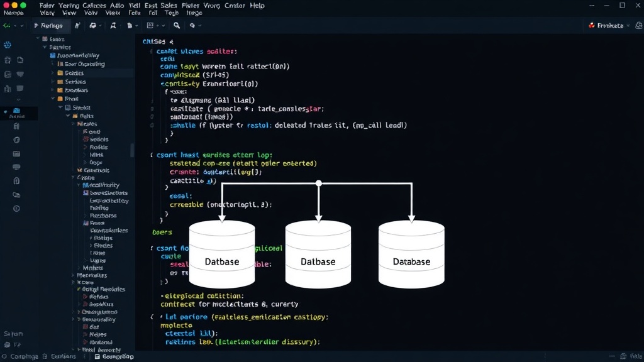Viewport: 644px width, 362px height.
Task: Select the Boge item in the tree
Action: pyautogui.click(x=96, y=163)
